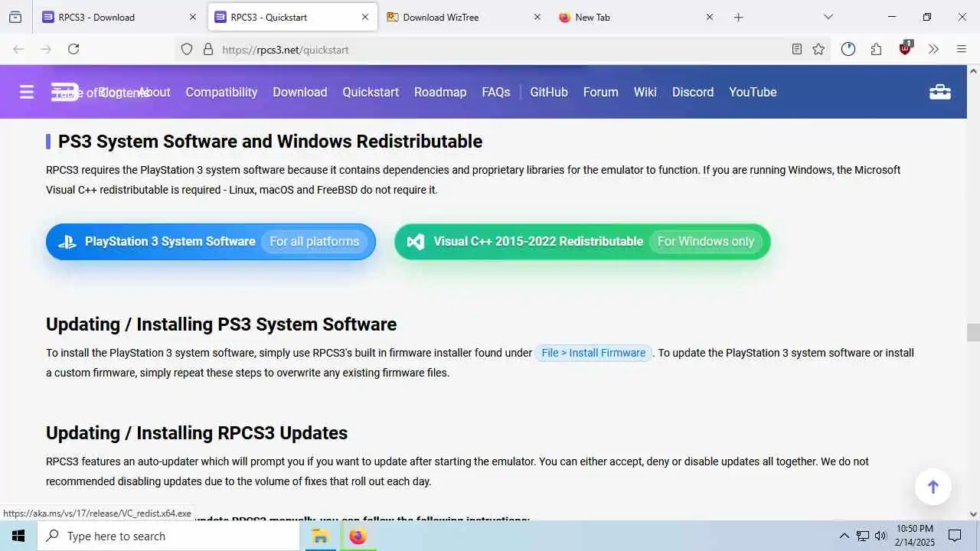Bookmark this page with the star icon

pos(818,49)
